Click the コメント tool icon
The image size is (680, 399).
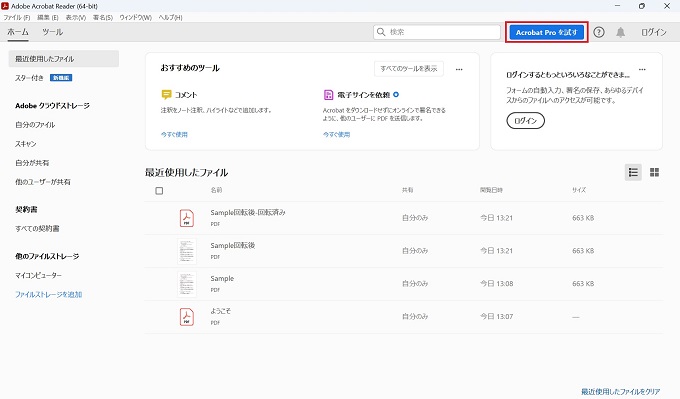click(x=167, y=95)
